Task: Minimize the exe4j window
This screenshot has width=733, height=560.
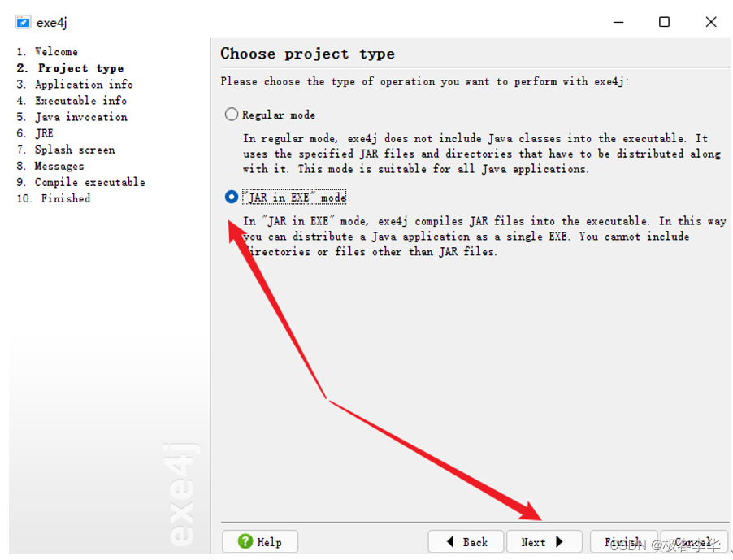Action: pyautogui.click(x=617, y=22)
